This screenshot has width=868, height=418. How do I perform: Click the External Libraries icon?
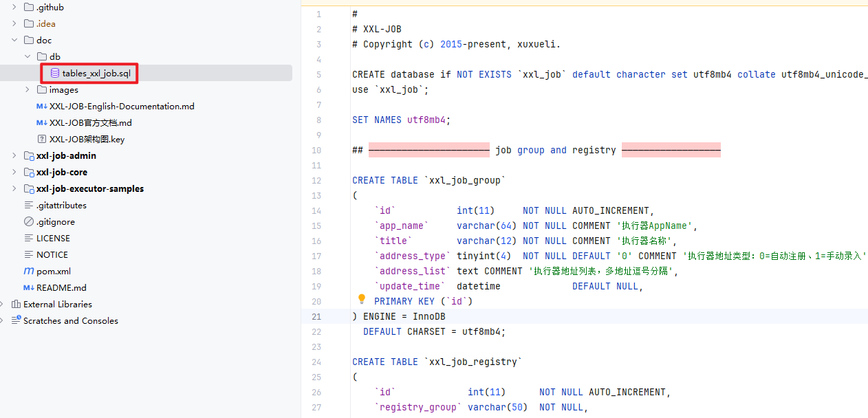(16, 304)
